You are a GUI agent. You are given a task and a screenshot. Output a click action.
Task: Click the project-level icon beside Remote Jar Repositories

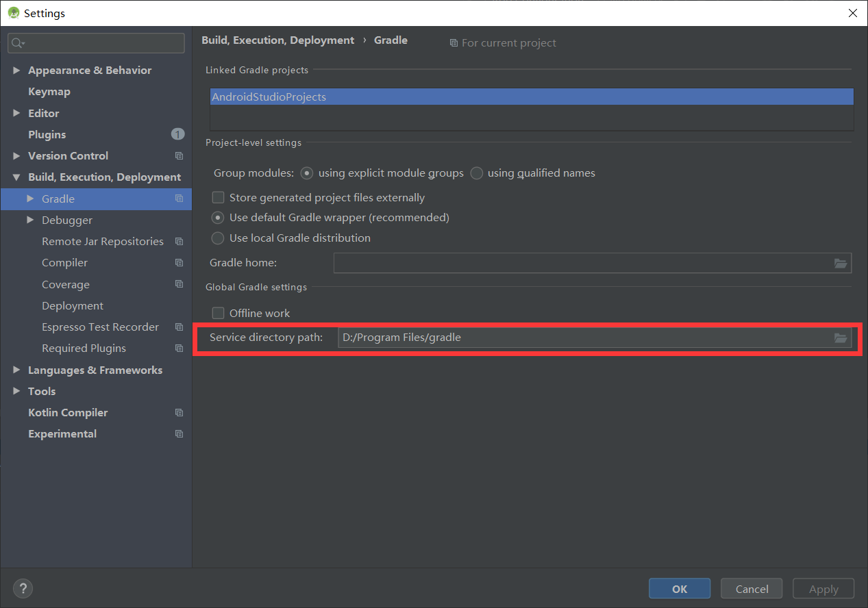click(x=179, y=242)
